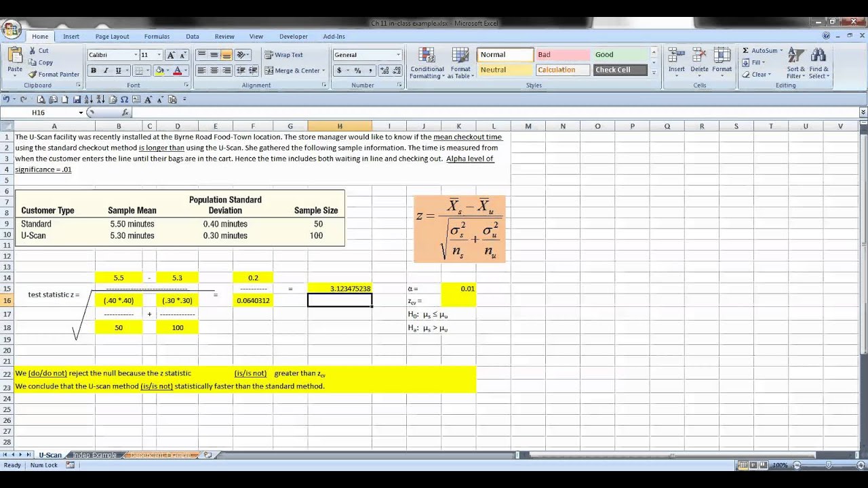Activate the Format Painter
Screen dimensions: 868x488
(54, 75)
